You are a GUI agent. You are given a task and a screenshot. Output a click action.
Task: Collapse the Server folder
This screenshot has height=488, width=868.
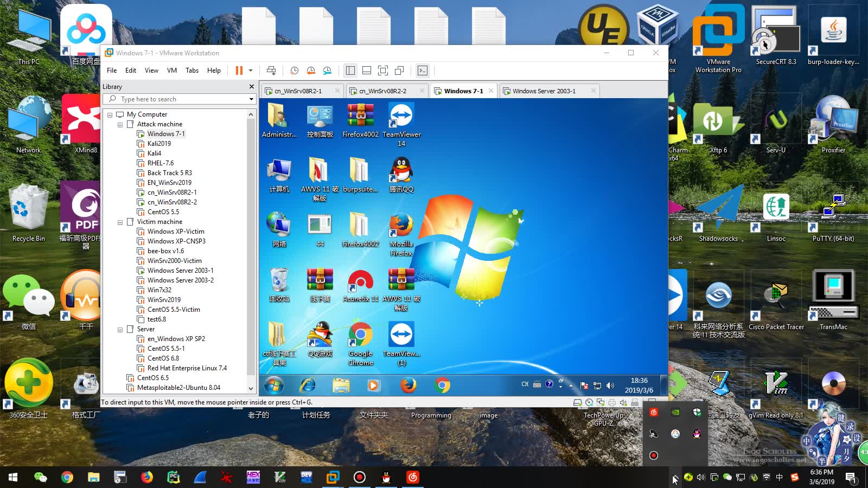tap(120, 330)
